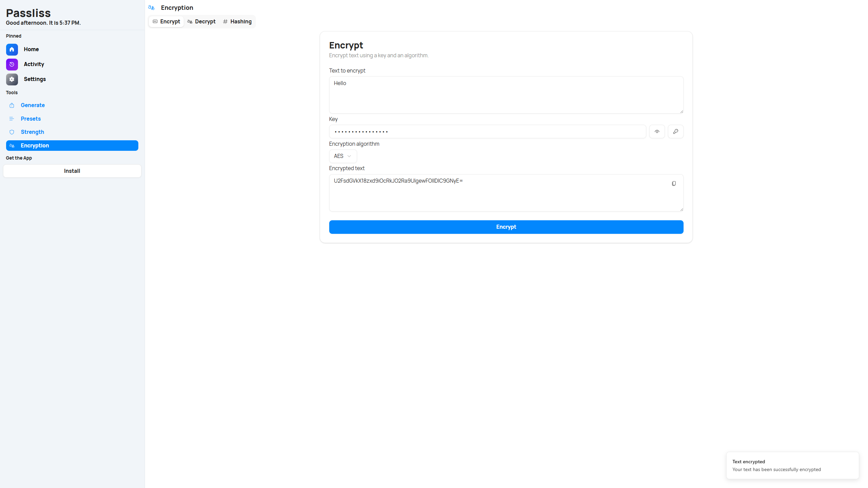
Task: Go to Generate password tool
Action: 33,105
